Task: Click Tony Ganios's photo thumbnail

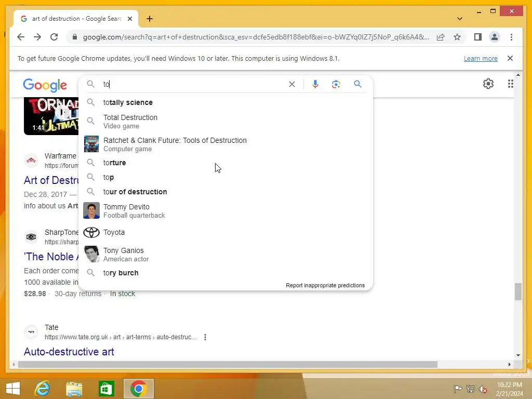Action: 91,254
